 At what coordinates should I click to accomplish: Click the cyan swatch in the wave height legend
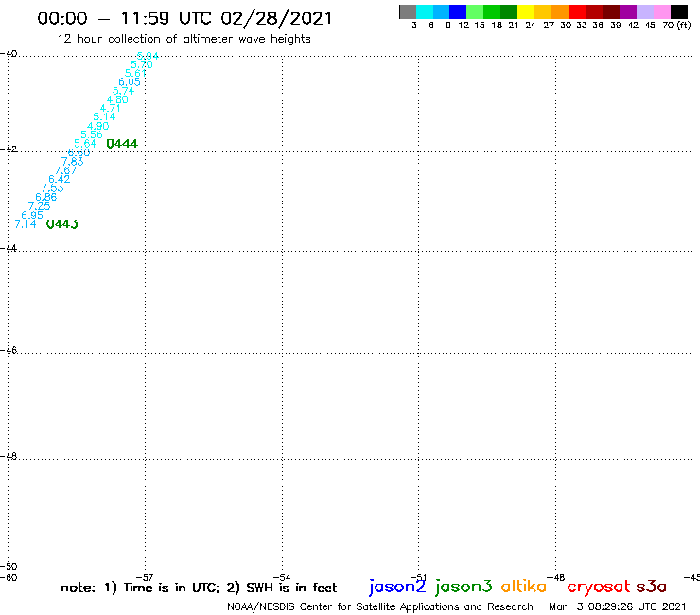[424, 12]
